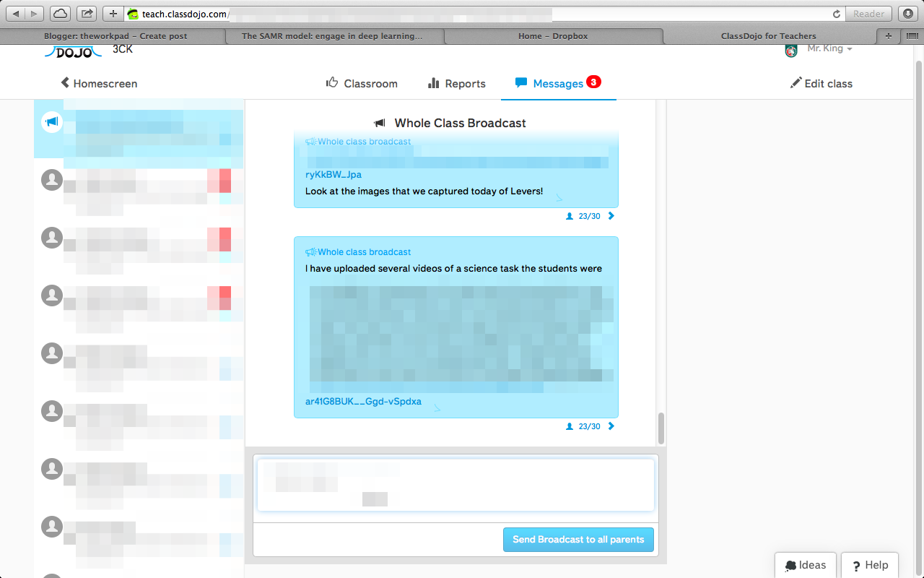924x578 pixels.
Task: Open the Safari downloads button
Action: pyautogui.click(x=908, y=14)
